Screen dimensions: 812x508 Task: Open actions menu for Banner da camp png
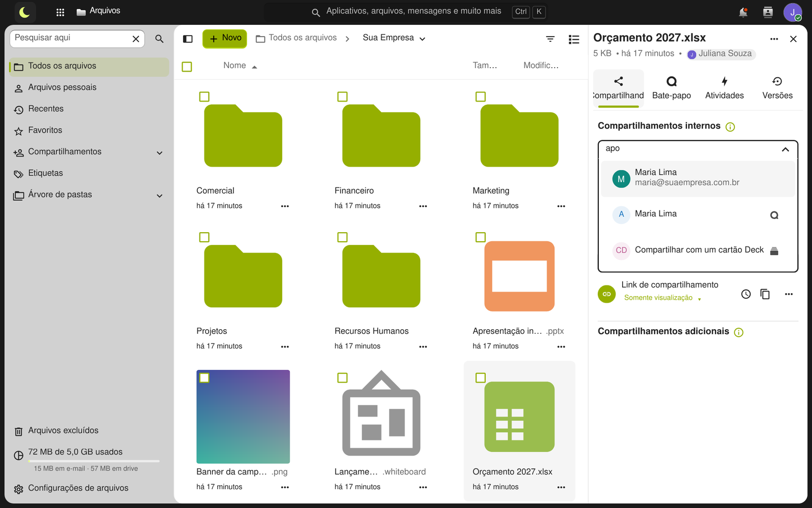pyautogui.click(x=285, y=487)
